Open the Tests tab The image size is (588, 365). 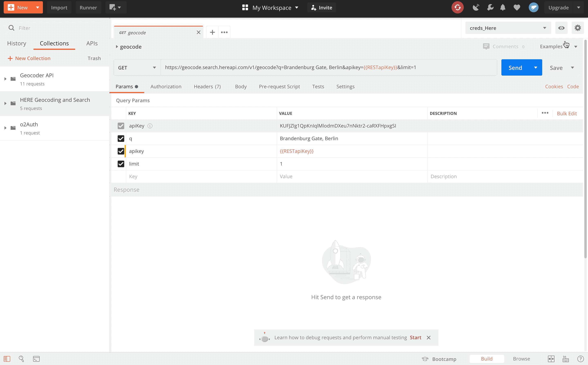pos(318,86)
